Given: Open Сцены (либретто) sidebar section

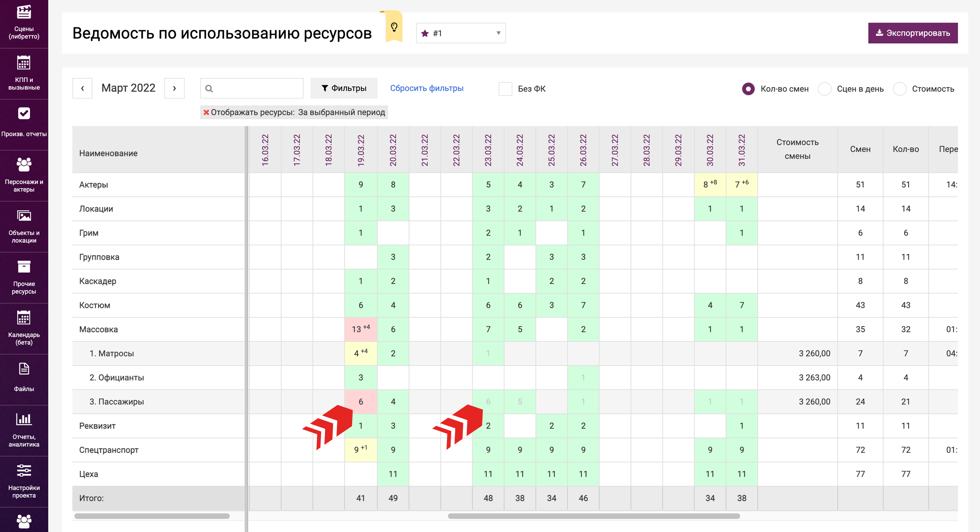Looking at the screenshot, I should pyautogui.click(x=23, y=22).
